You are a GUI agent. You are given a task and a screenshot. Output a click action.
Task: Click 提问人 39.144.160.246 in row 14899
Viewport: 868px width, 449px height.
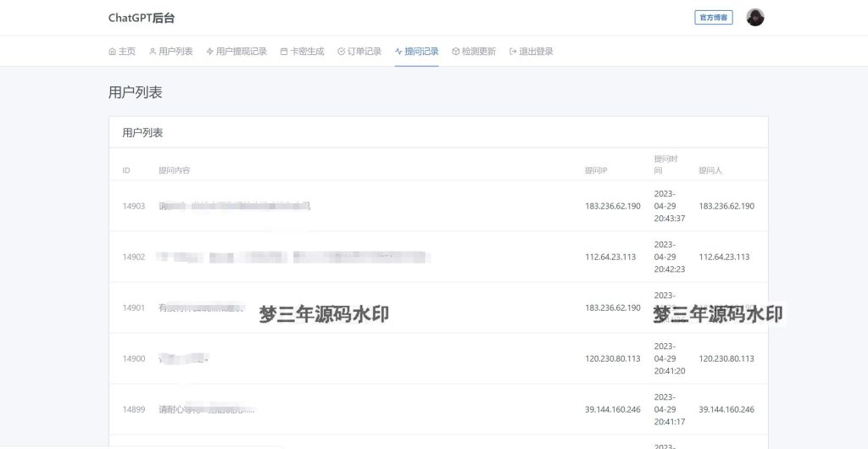[x=726, y=410]
